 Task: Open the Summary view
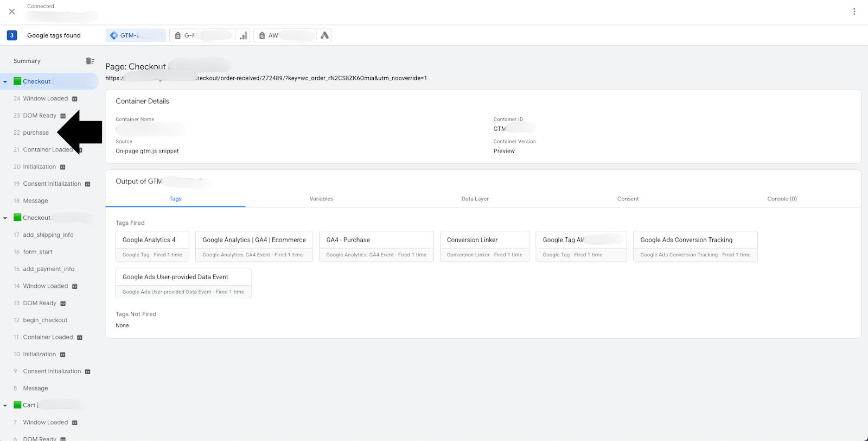coord(27,61)
